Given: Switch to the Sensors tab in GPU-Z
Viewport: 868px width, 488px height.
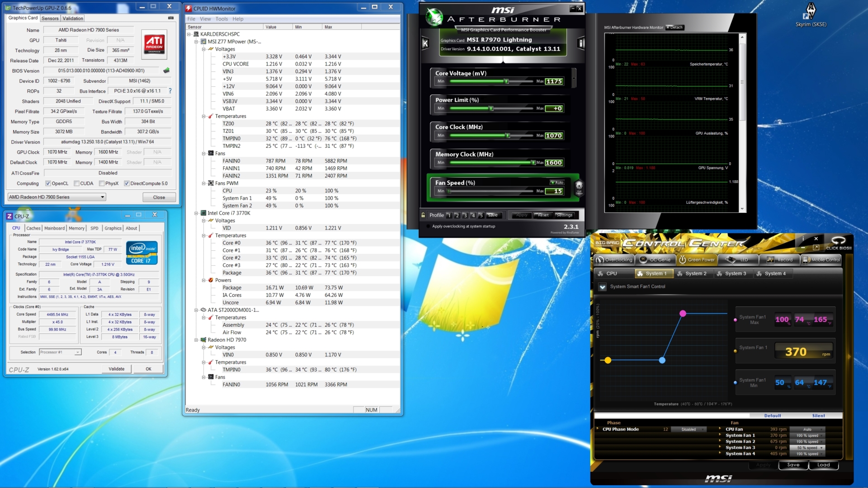Looking at the screenshot, I should 50,19.
